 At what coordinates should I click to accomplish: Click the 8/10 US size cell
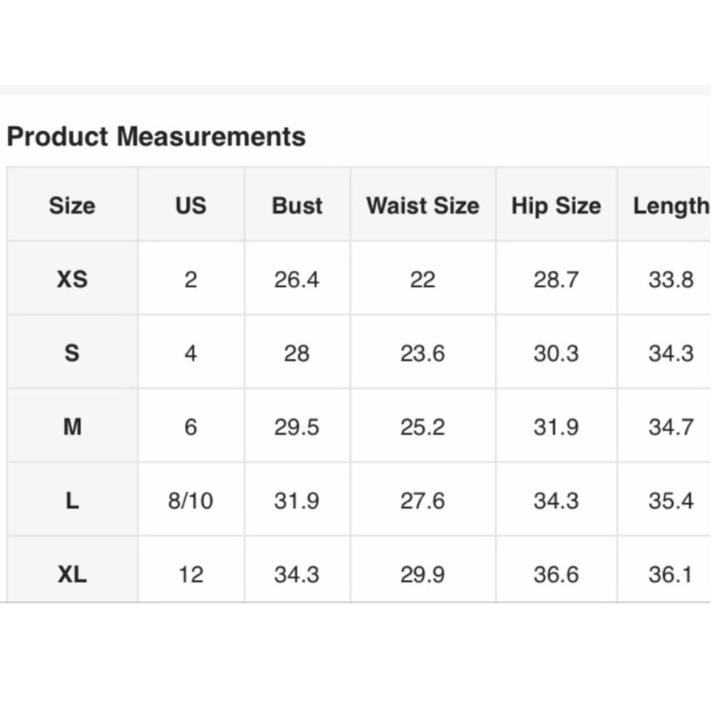pos(191,501)
